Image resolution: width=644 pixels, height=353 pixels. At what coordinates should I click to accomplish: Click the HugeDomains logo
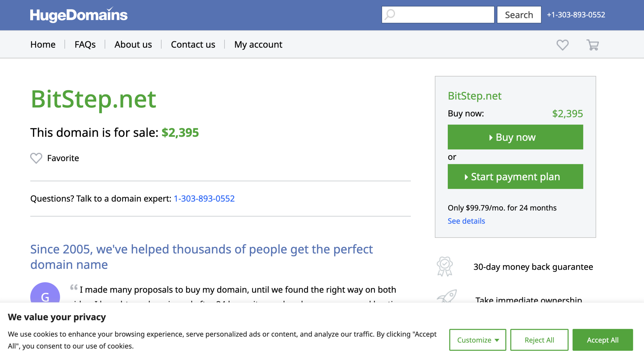(x=78, y=15)
